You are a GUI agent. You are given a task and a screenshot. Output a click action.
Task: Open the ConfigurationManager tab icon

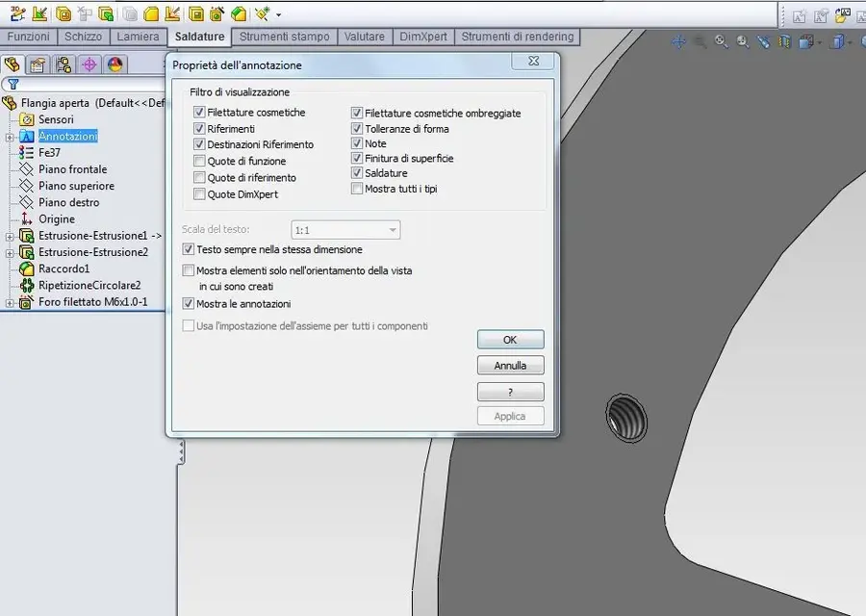click(64, 64)
